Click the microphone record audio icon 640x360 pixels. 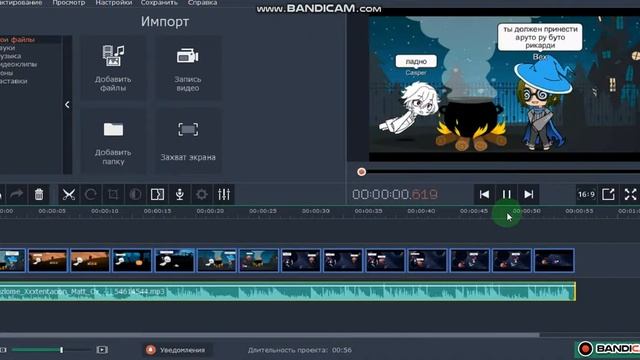point(180,194)
